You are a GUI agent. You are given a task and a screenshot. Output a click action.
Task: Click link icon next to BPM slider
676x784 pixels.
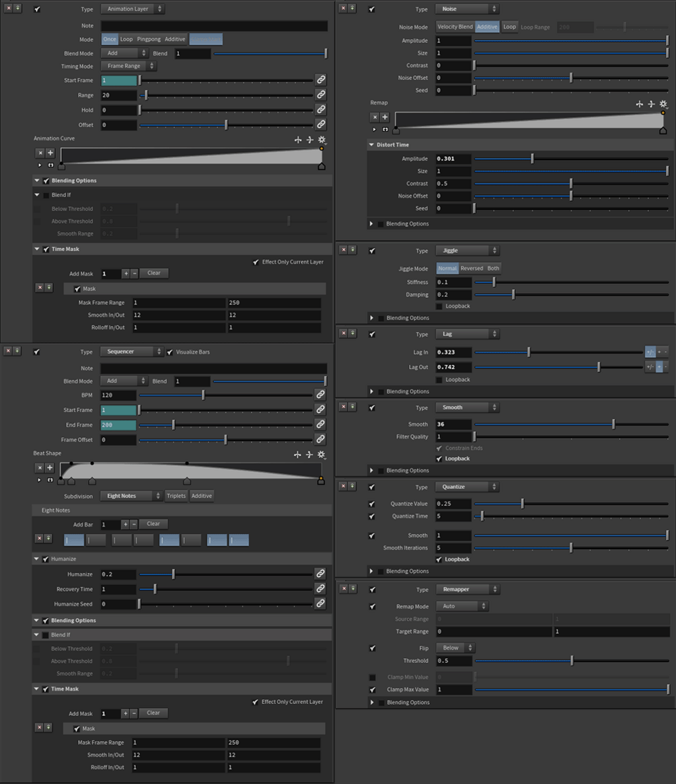point(320,395)
